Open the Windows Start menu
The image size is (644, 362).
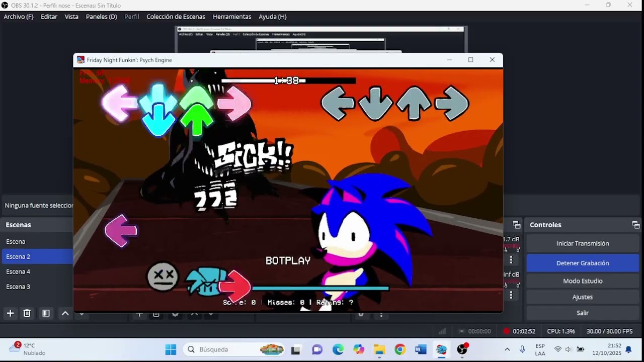171,349
